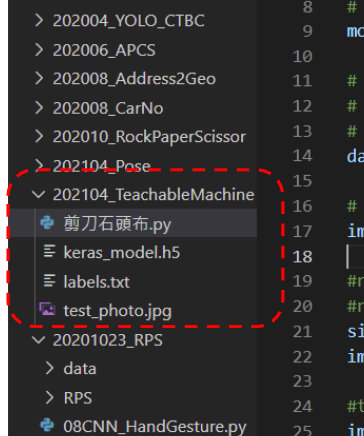Viewport: 364px width, 436px height.
Task: Select the 202104_Pose folder
Action: pyautogui.click(x=102, y=166)
